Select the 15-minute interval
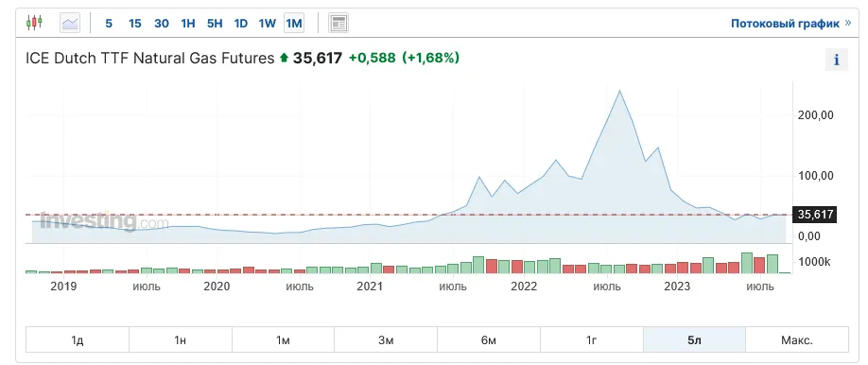 tap(134, 23)
